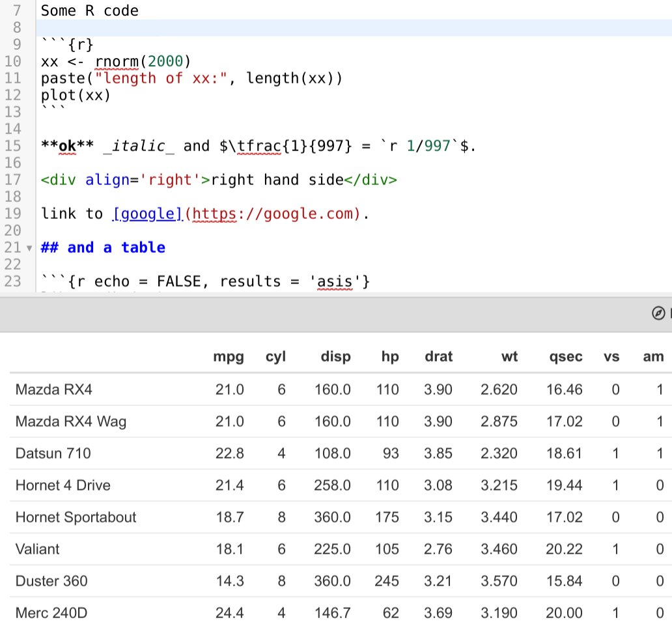
Task: Click the qsec column header
Action: point(566,356)
